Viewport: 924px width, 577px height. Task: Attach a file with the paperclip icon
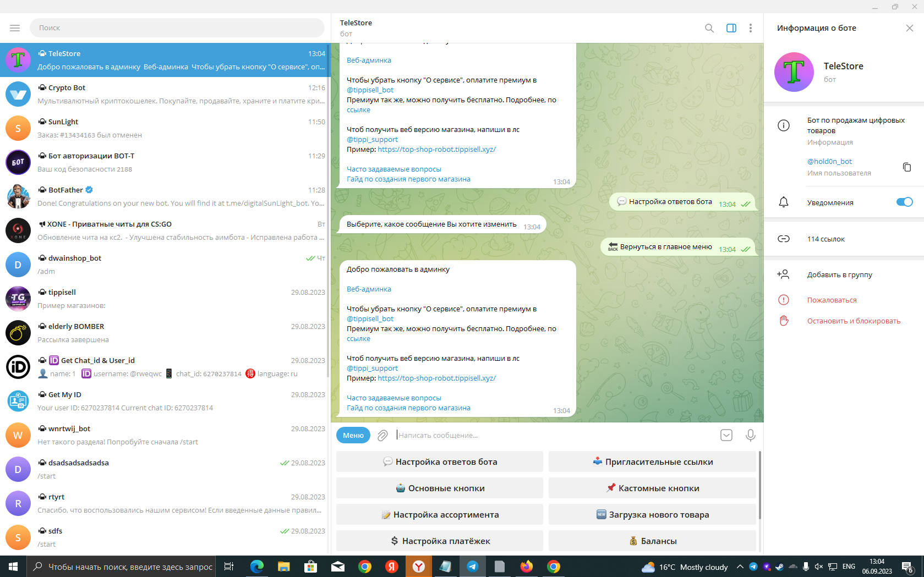tap(382, 436)
